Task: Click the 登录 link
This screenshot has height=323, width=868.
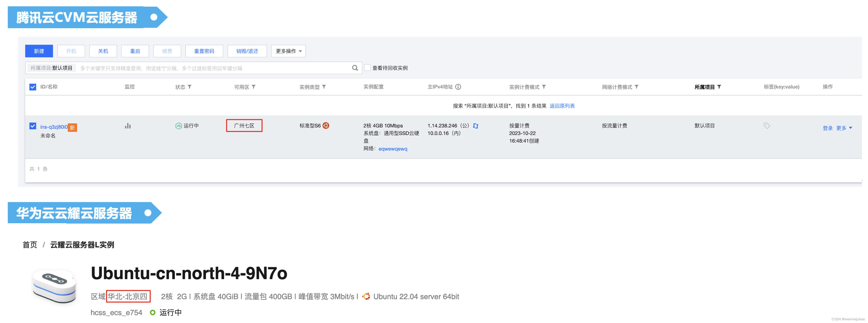Action: 827,128
